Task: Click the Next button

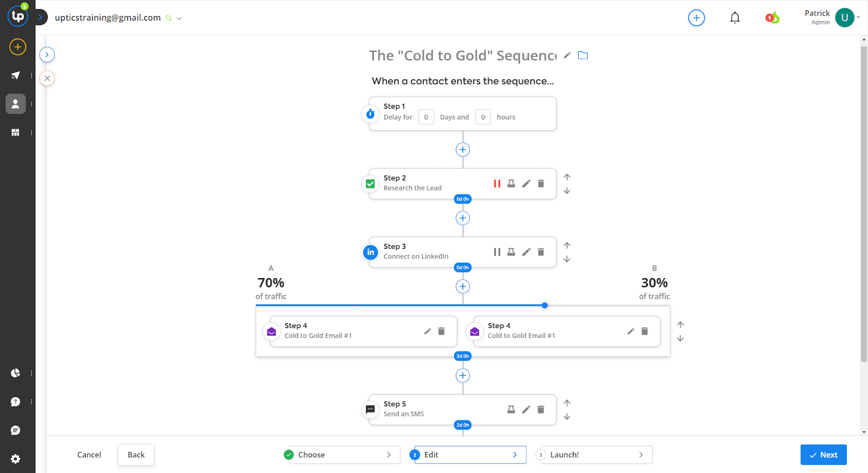Action: [823, 455]
